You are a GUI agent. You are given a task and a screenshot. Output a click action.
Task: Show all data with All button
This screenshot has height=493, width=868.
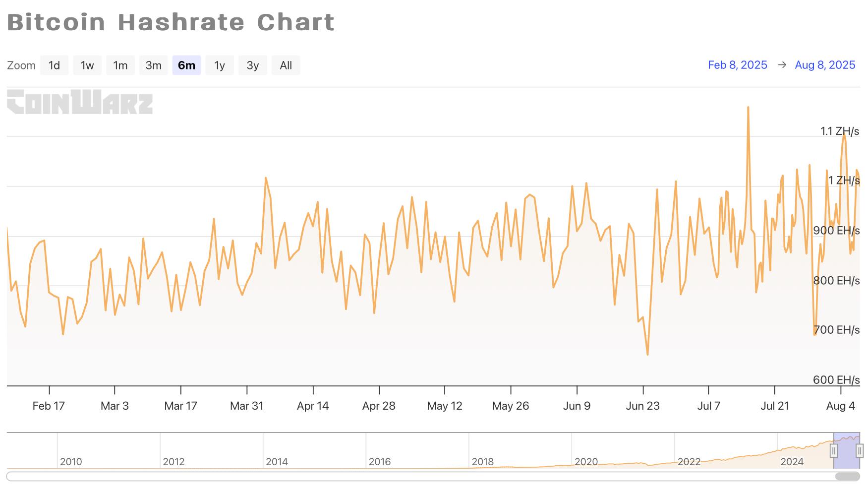point(286,65)
